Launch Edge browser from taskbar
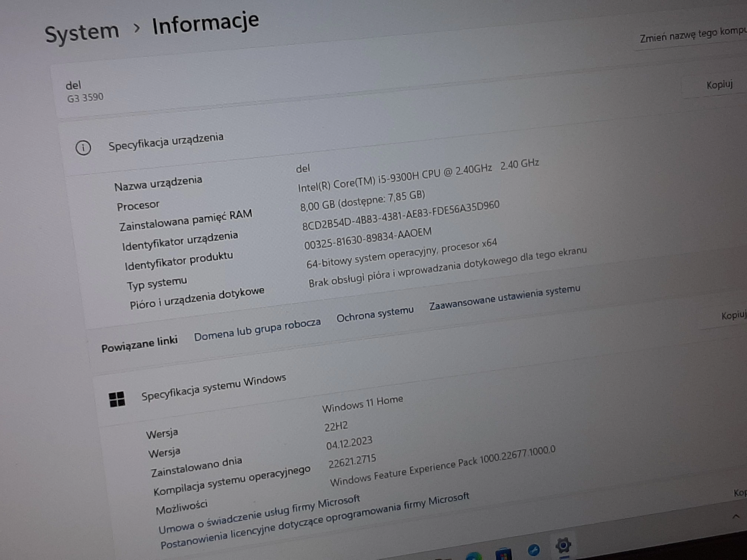 coord(474,556)
